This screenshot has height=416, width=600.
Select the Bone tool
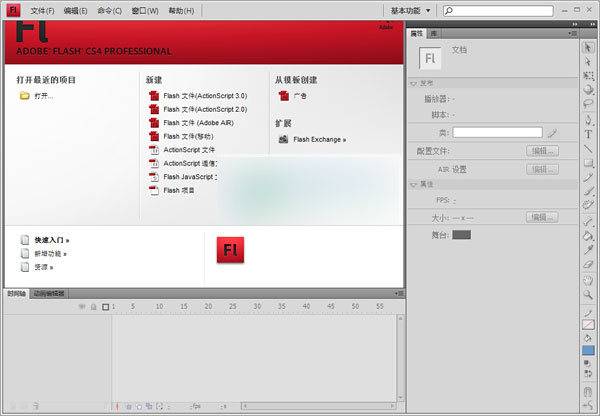(x=589, y=222)
